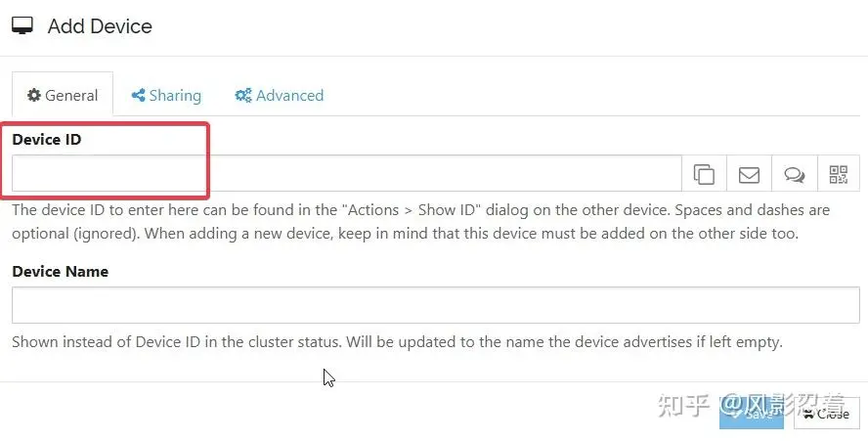Click the help text below Device Name

click(x=397, y=341)
